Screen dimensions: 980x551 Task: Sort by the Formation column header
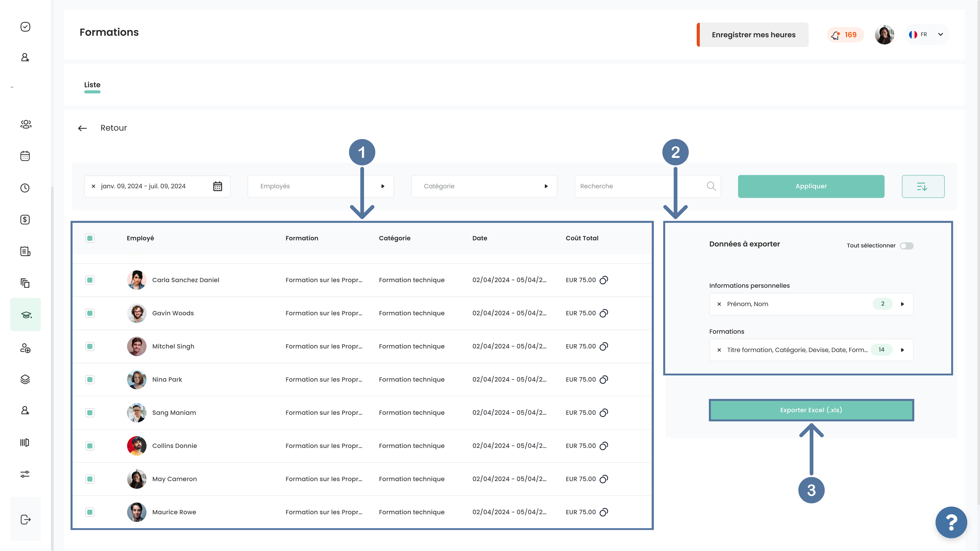[x=302, y=238]
